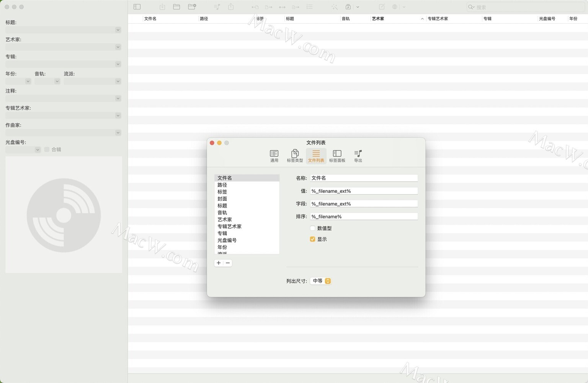Close the 文件列表 preferences window
This screenshot has height=383, width=588.
[212, 143]
